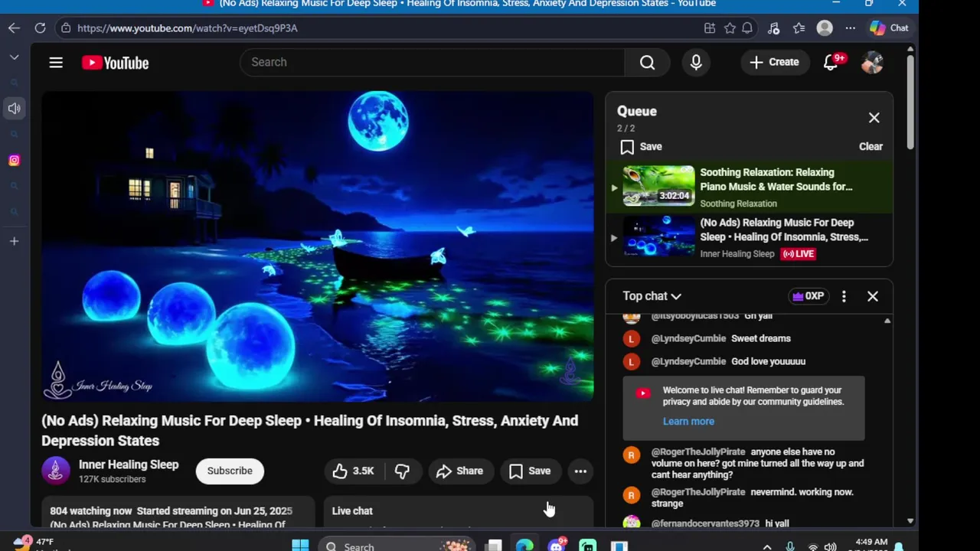Open Microsoft Edge from the taskbar

point(524,546)
